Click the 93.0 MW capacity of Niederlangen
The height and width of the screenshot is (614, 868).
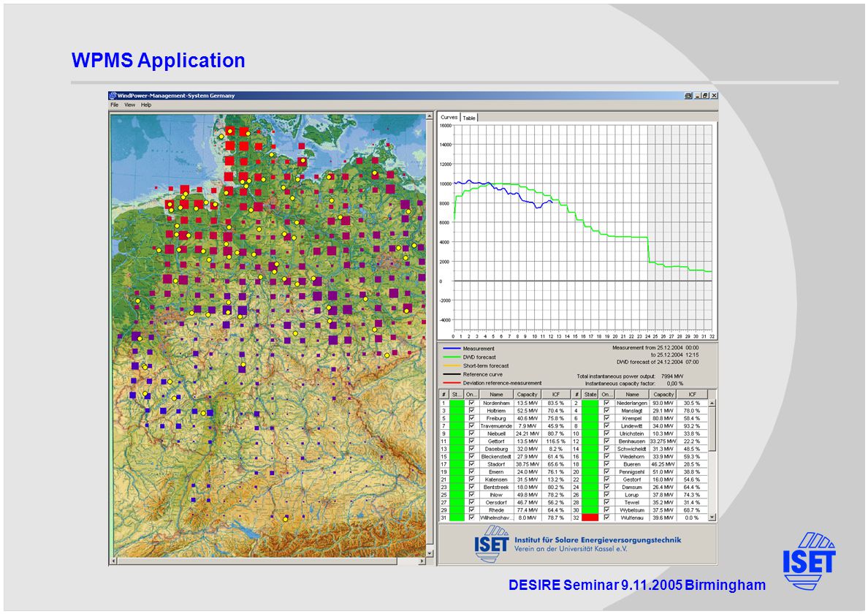[x=663, y=403]
